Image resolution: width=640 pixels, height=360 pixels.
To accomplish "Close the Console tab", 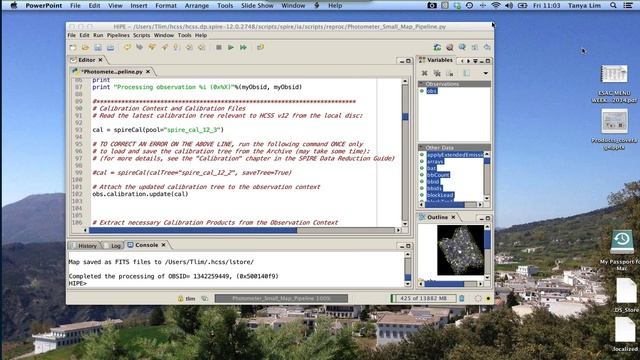I will pos(163,245).
